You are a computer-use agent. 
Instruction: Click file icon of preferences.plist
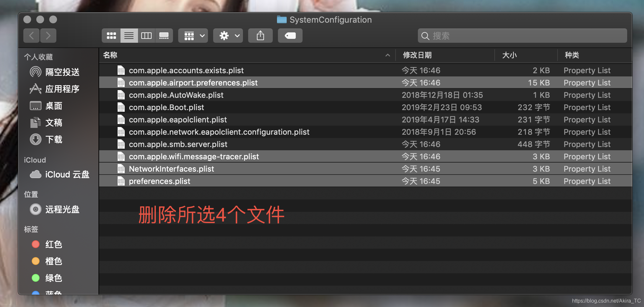coord(121,181)
